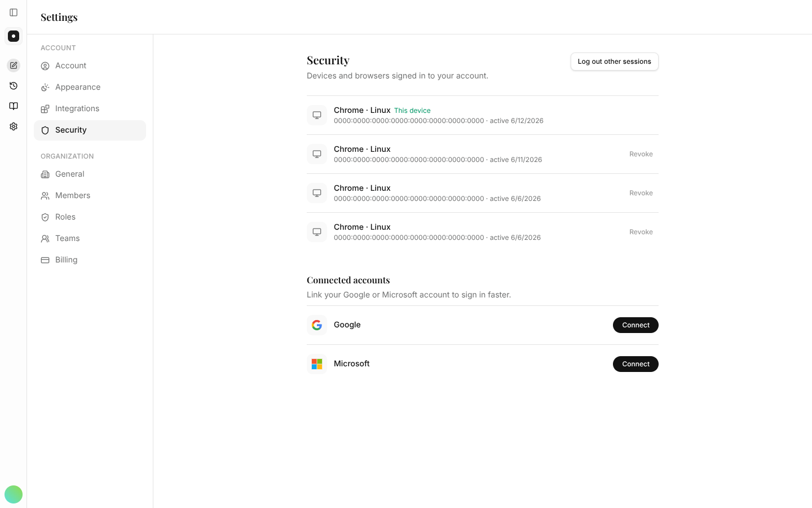Viewport: 812px width, 508px height.
Task: Open the library book icon
Action: point(14,106)
